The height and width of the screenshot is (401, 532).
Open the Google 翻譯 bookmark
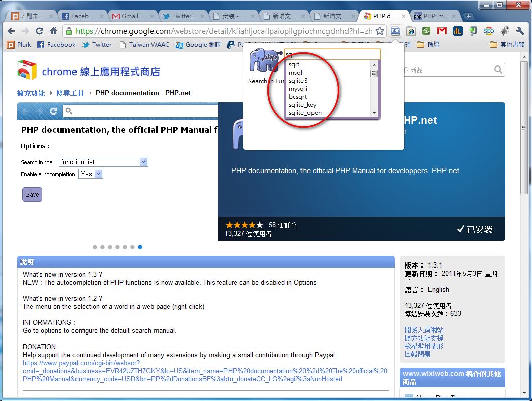[x=198, y=45]
